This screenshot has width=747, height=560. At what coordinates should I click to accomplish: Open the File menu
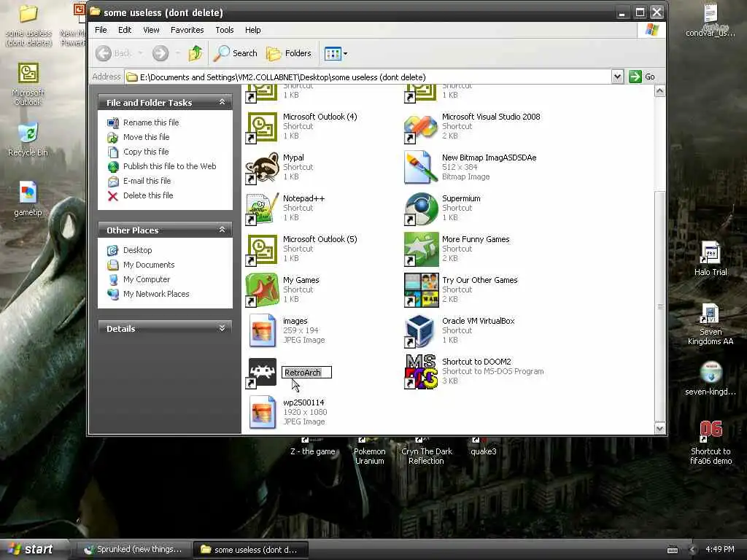click(101, 30)
